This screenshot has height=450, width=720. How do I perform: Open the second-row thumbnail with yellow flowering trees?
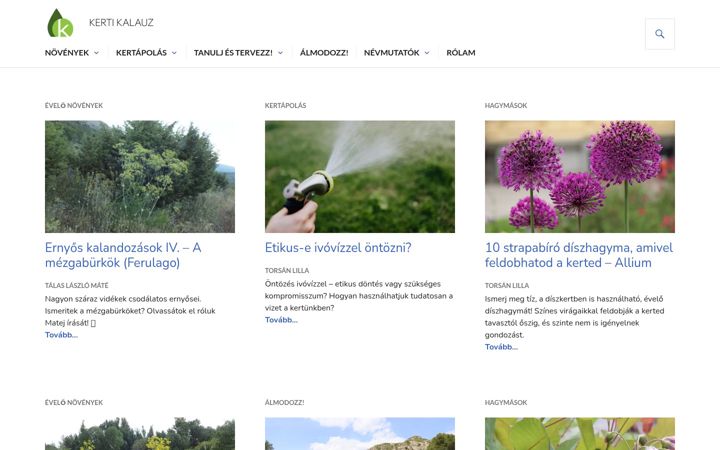tap(140, 434)
